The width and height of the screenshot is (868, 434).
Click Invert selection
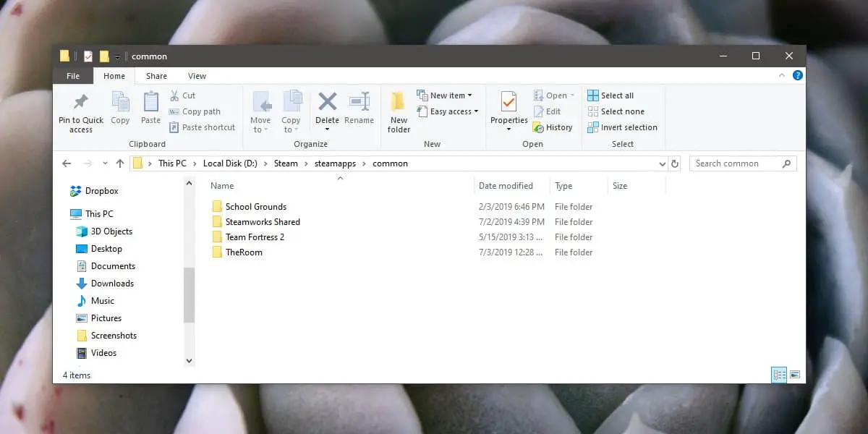(x=622, y=127)
